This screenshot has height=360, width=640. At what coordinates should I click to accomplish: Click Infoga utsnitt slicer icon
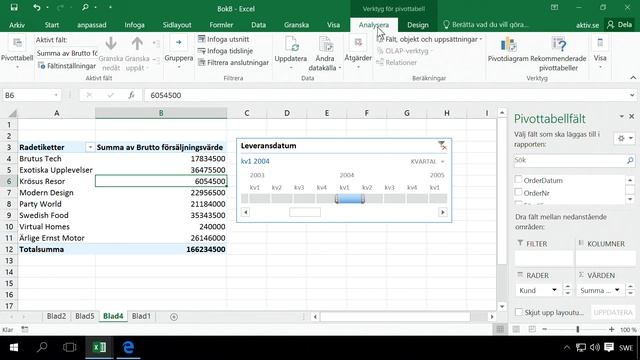(201, 39)
